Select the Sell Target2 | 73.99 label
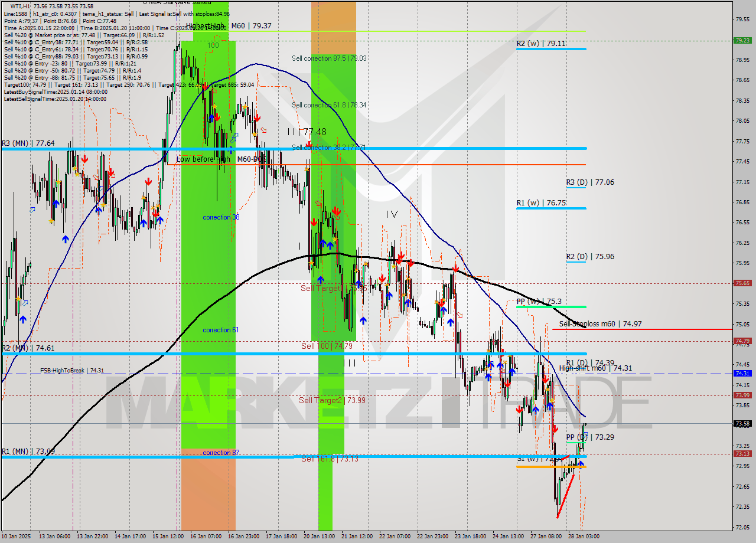This screenshot has width=756, height=543. point(332,400)
